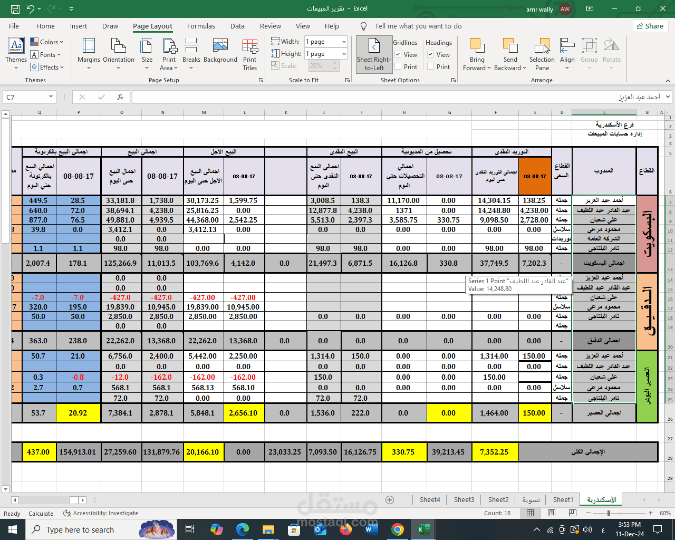Image resolution: width=675 pixels, height=540 pixels.
Task: Toggle Headings Print checkbox
Action: pyautogui.click(x=430, y=67)
